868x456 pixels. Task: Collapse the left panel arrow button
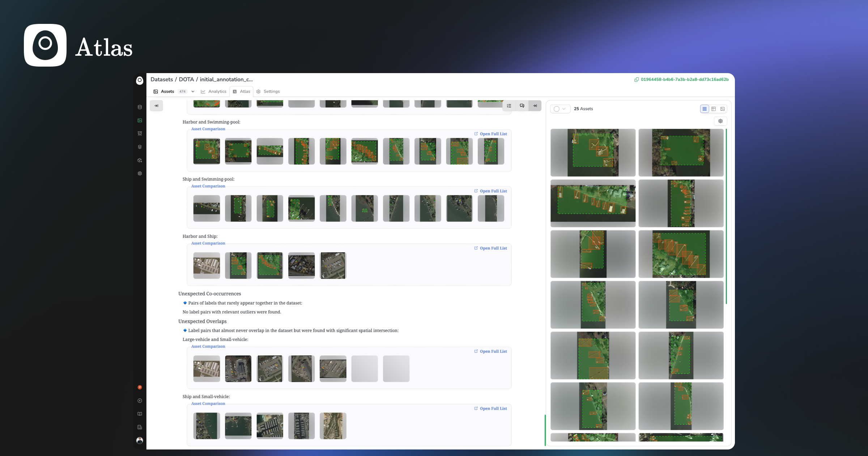click(x=156, y=106)
